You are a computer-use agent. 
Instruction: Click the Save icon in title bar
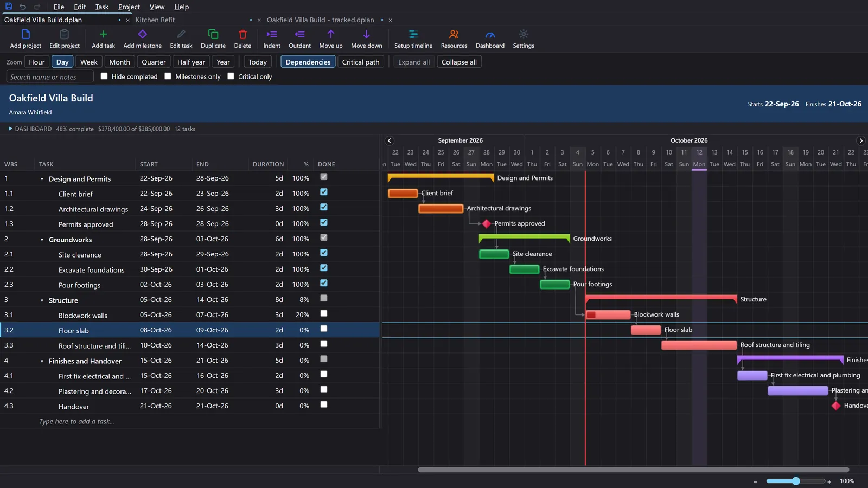pos(9,7)
